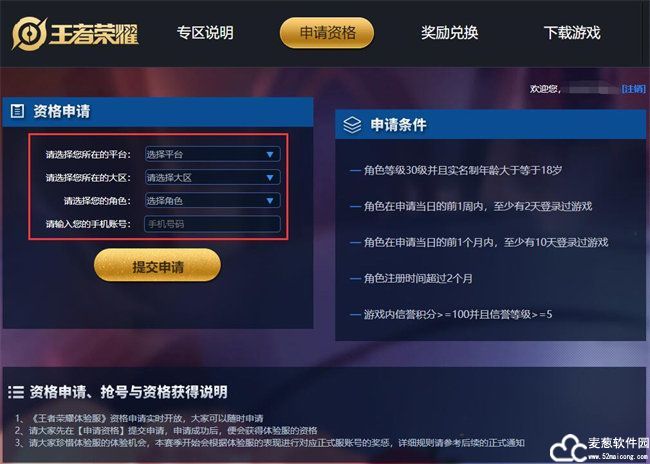Select the 请选择大区 combo box field
650x464 pixels.
point(212,177)
